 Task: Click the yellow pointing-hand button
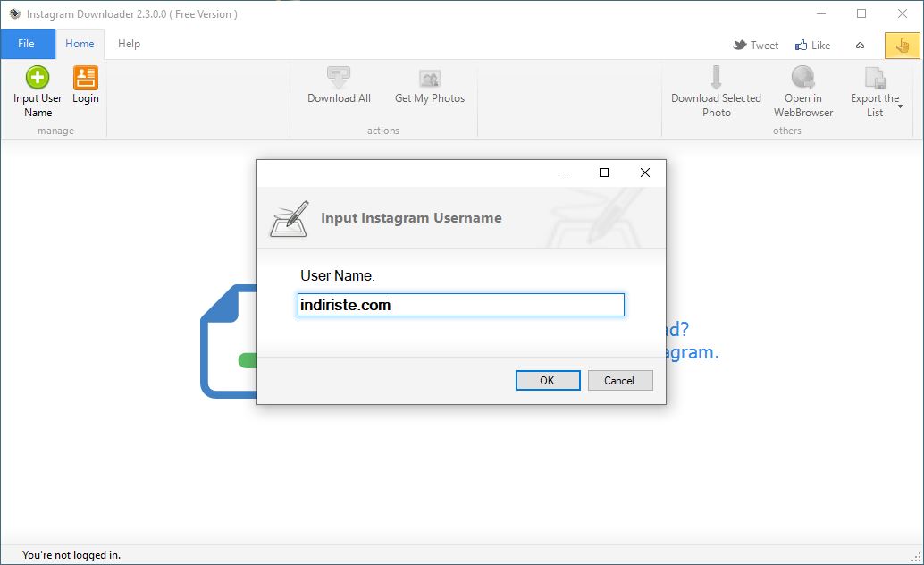pos(902,46)
